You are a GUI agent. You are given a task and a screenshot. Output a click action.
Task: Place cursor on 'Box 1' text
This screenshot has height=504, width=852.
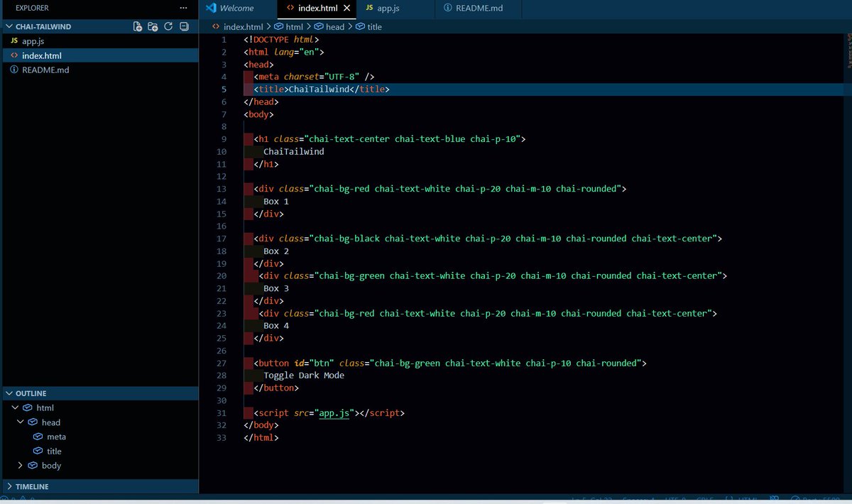point(276,201)
